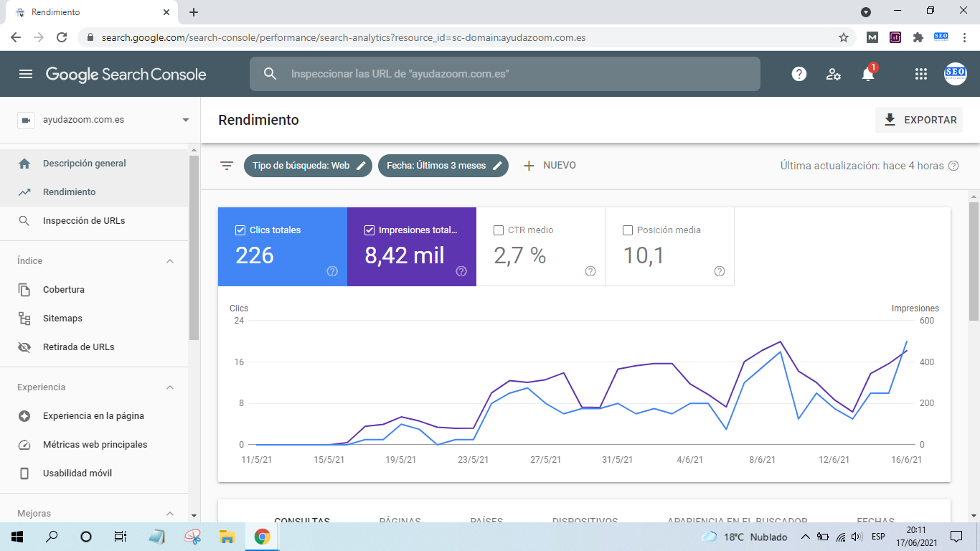
Task: Open the Help question mark icon
Action: click(x=798, y=74)
